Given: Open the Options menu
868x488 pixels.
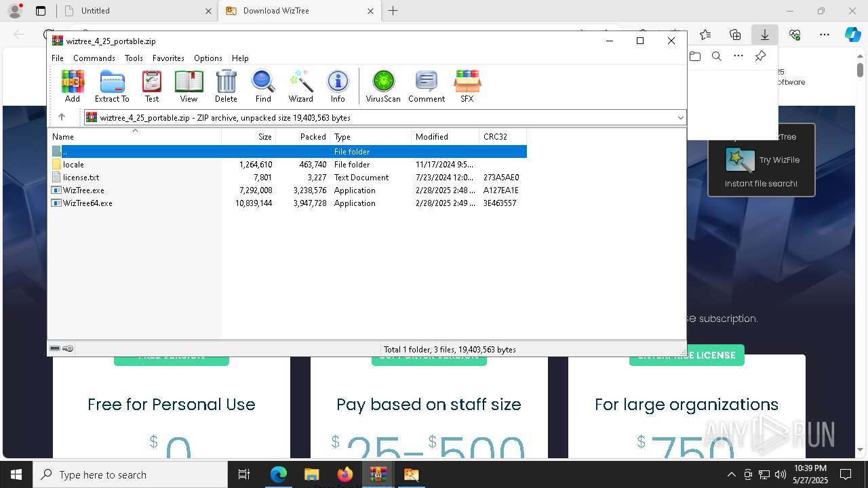Looking at the screenshot, I should [x=208, y=58].
